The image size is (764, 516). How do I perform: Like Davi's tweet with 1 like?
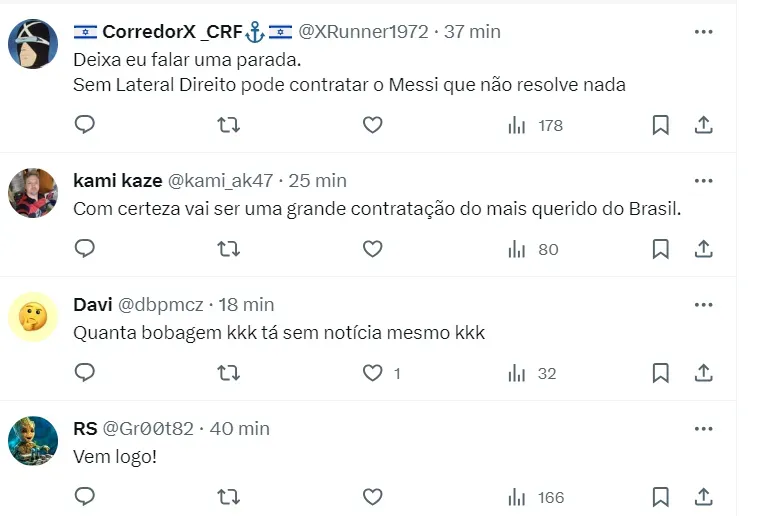point(372,373)
